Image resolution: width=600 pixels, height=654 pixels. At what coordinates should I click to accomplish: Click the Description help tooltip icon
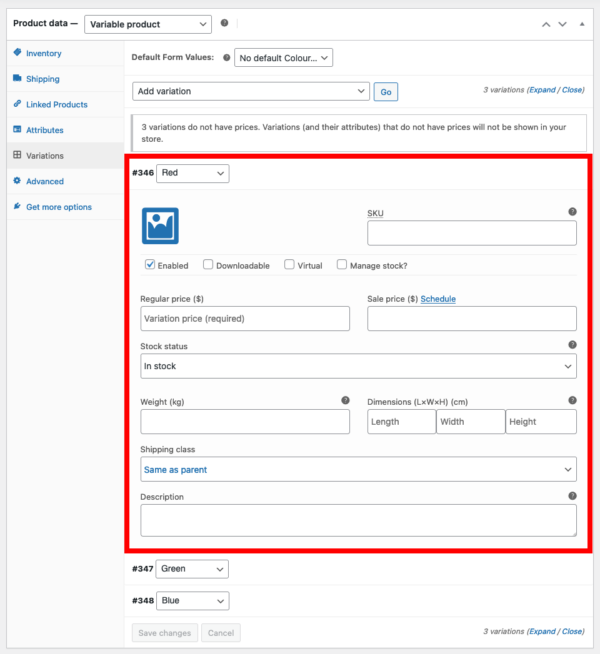[x=572, y=495]
